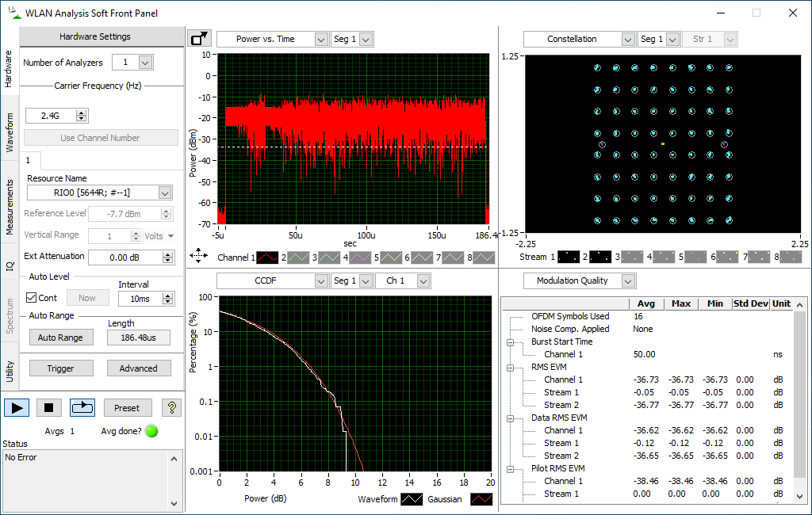Image resolution: width=812 pixels, height=515 pixels.
Task: Start the measurement with the run arrow button
Action: click(x=17, y=408)
